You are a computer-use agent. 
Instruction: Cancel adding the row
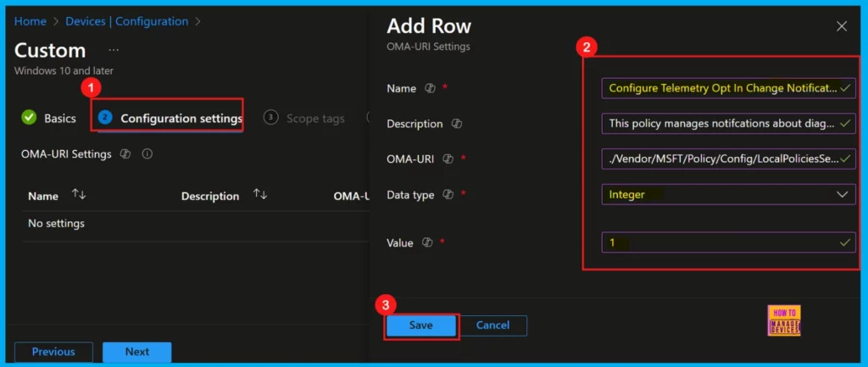click(x=492, y=325)
